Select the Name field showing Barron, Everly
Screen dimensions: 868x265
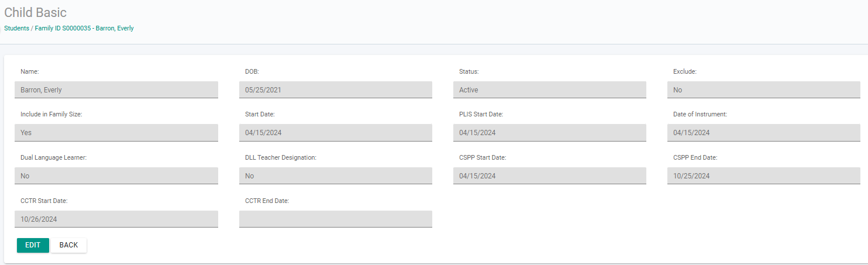point(116,90)
